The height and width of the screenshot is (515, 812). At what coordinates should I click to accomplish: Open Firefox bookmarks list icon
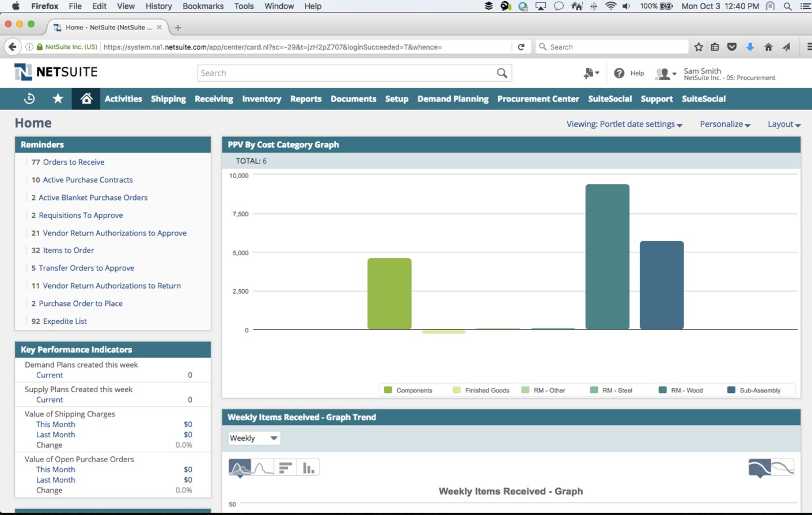coord(715,47)
